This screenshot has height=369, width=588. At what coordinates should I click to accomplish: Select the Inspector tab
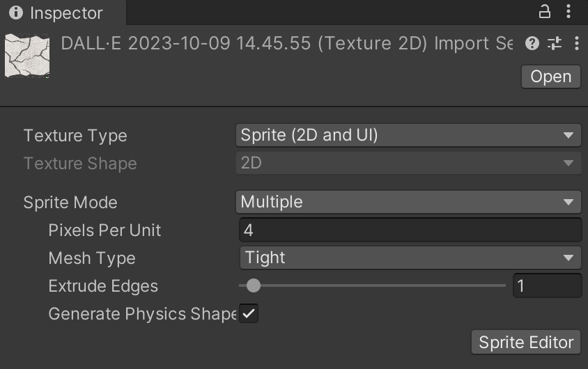coord(63,13)
